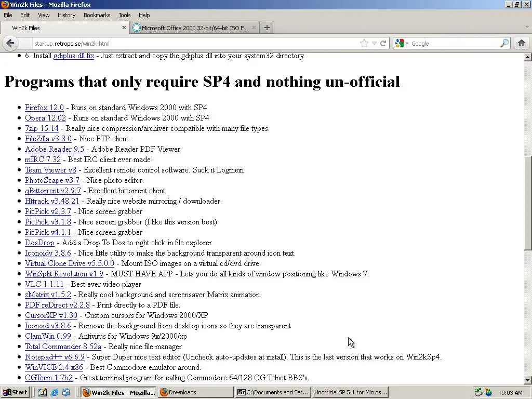Follow the DosDrop link
The height and width of the screenshot is (399, 532).
39,243
